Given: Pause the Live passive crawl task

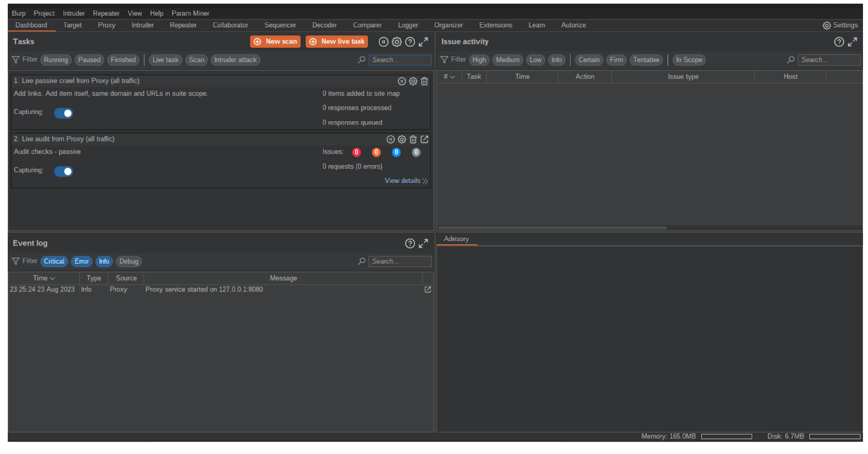Looking at the screenshot, I should pos(402,81).
